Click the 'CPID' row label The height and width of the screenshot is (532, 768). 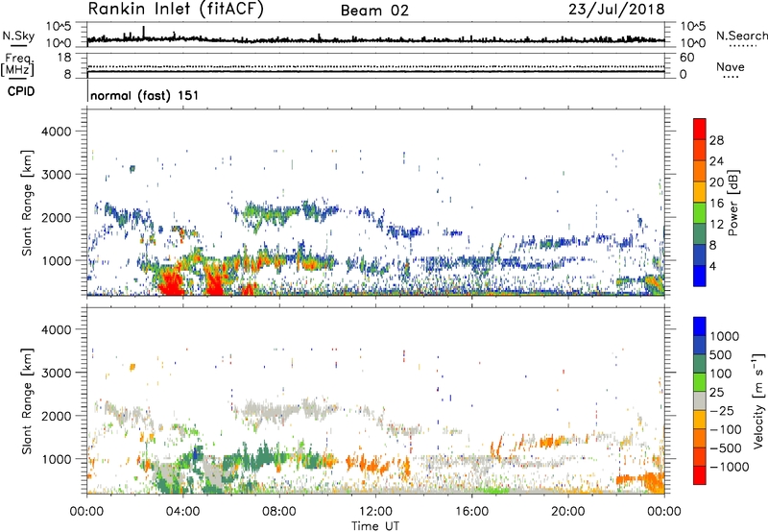pos(21,91)
